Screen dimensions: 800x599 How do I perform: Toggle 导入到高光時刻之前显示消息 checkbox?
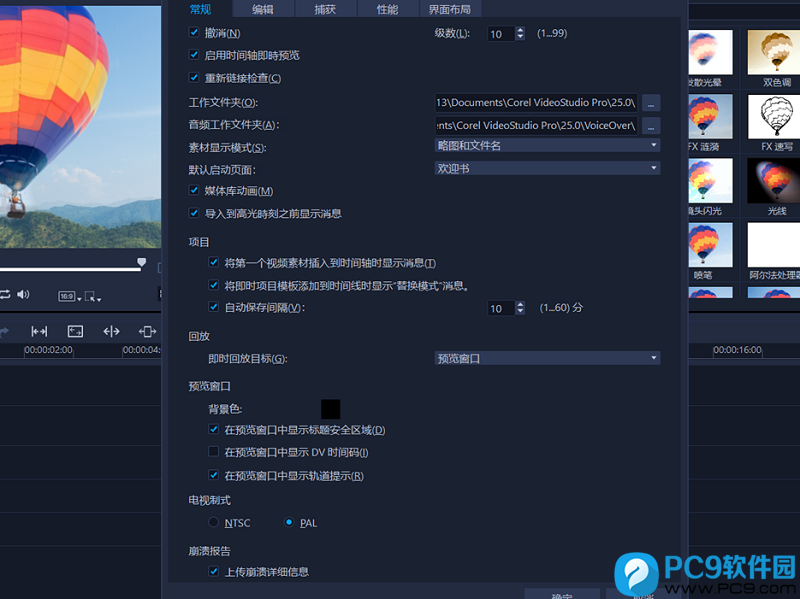[194, 213]
